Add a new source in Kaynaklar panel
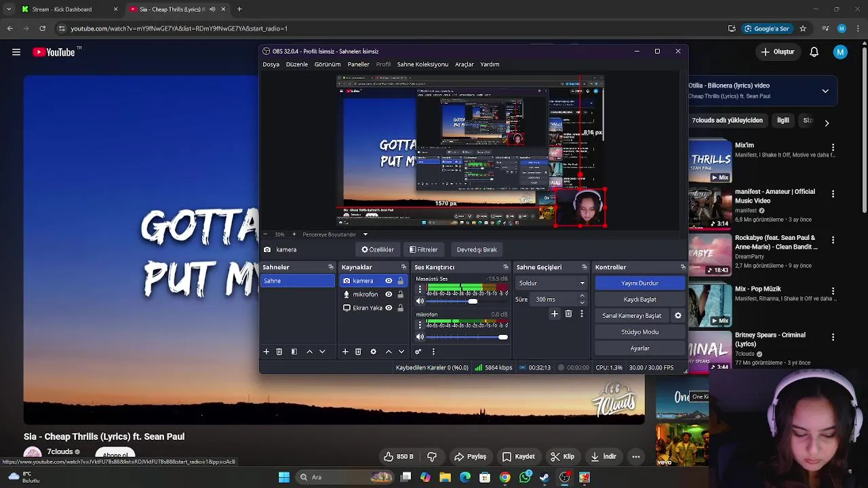868x488 pixels. tap(345, 352)
